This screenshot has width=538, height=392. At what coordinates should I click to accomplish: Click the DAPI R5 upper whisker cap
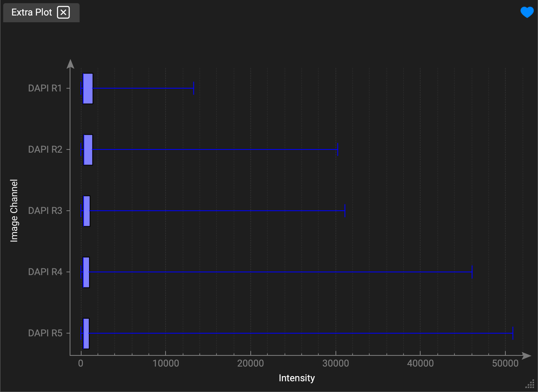click(513, 333)
